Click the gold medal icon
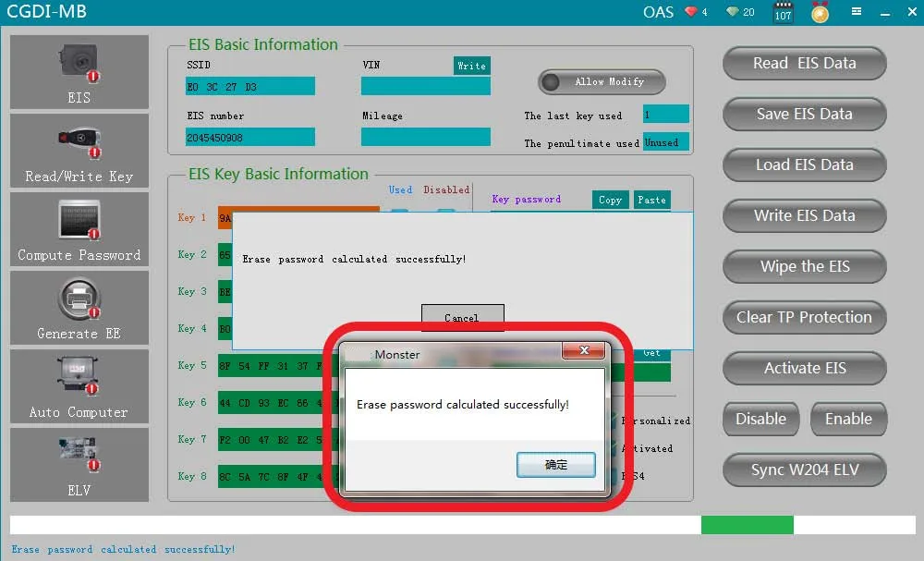This screenshot has height=561, width=924. (820, 12)
